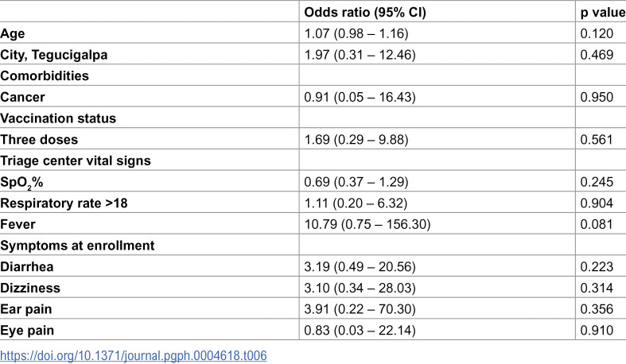
Task: Select the Odds ratio (95% CI) column header
Action: [365, 13]
